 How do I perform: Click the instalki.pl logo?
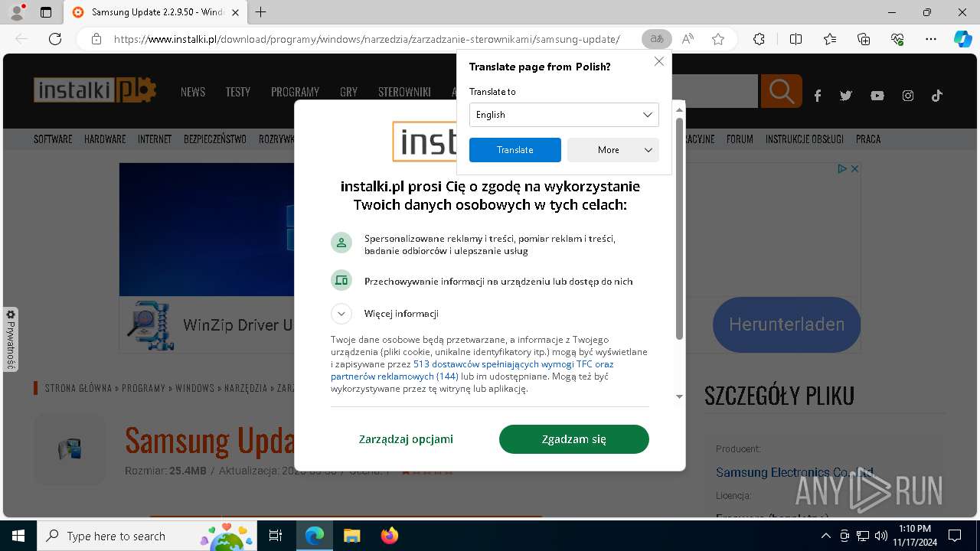94,90
